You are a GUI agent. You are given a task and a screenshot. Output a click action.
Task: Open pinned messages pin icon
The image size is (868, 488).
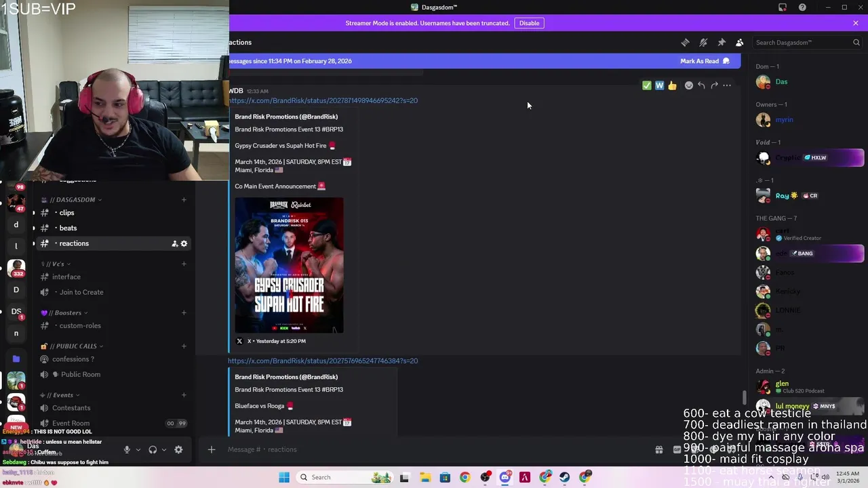click(x=722, y=42)
